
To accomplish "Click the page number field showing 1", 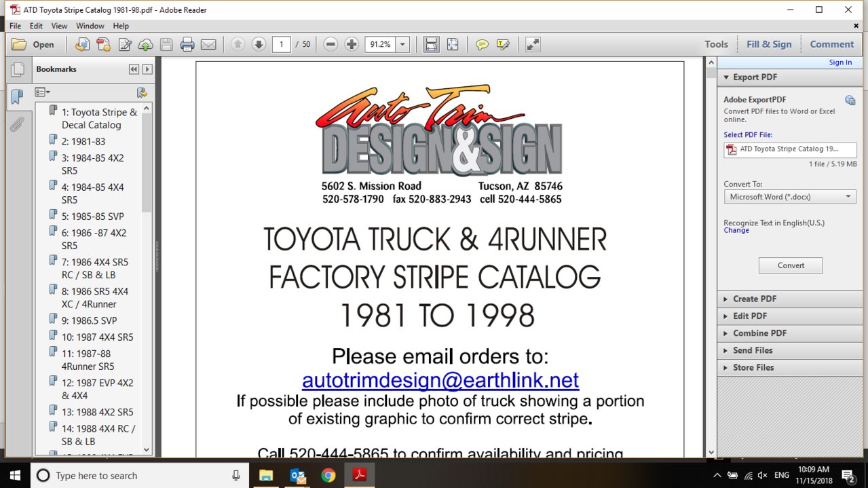I will click(x=281, y=44).
